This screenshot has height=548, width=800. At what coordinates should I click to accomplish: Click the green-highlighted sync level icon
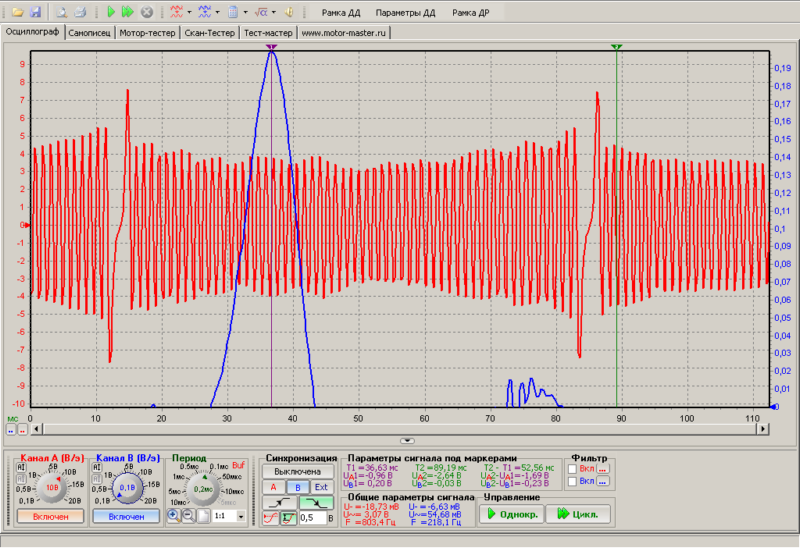289,518
